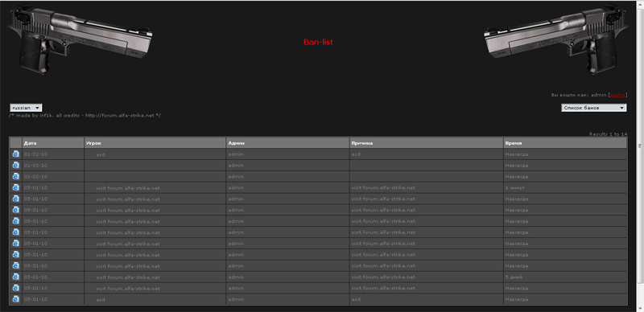Screen dimensions: 644x312
Task: Open details icon for 05-01-10 asd row
Action: coord(15,299)
